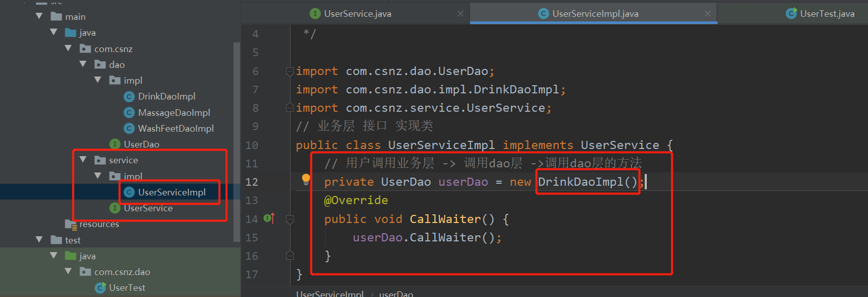The width and height of the screenshot is (868, 297).
Task: Collapse the service impl folder arrow
Action: [98, 176]
